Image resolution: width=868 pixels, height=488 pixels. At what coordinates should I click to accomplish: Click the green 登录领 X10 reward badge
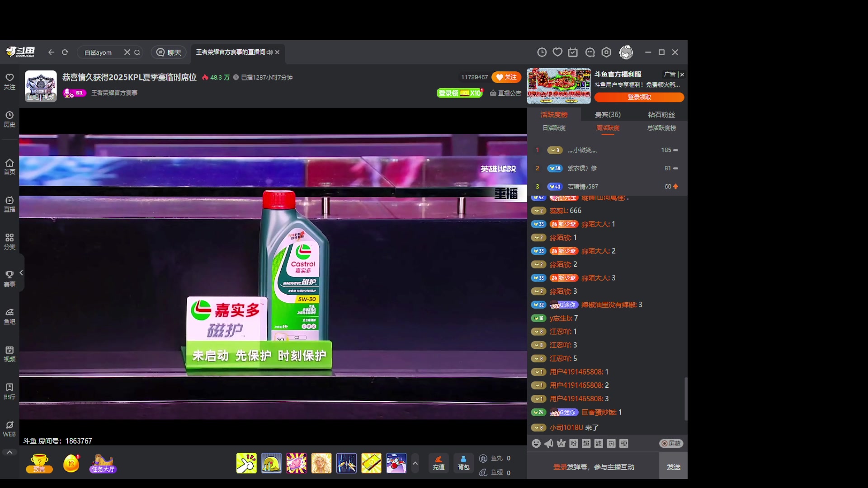click(460, 93)
